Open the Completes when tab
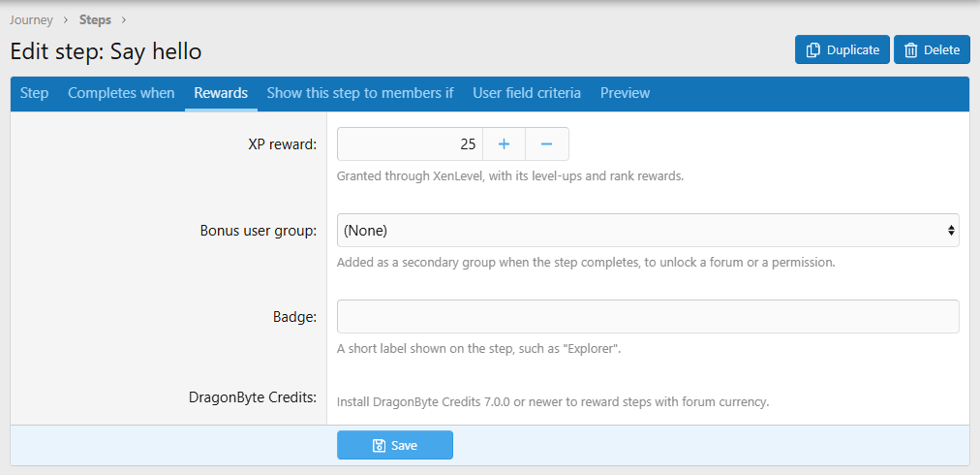The width and height of the screenshot is (980, 475). 121,93
